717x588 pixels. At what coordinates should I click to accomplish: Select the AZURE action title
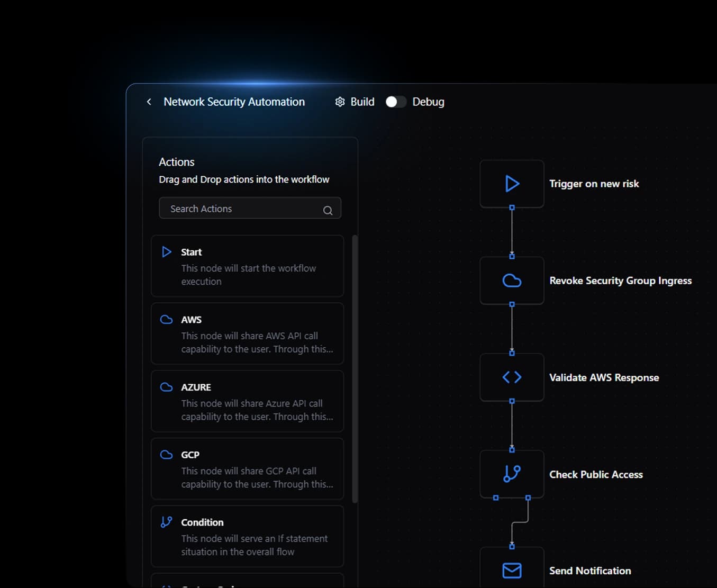tap(196, 387)
